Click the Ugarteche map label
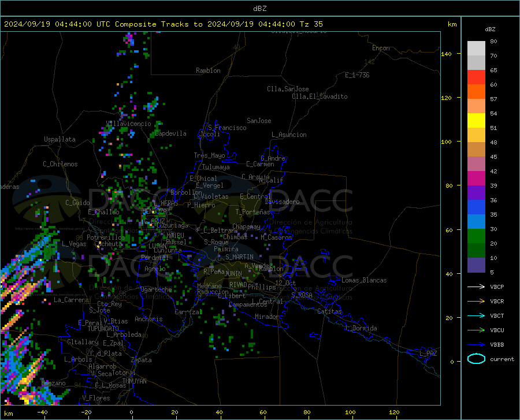 tap(156, 289)
